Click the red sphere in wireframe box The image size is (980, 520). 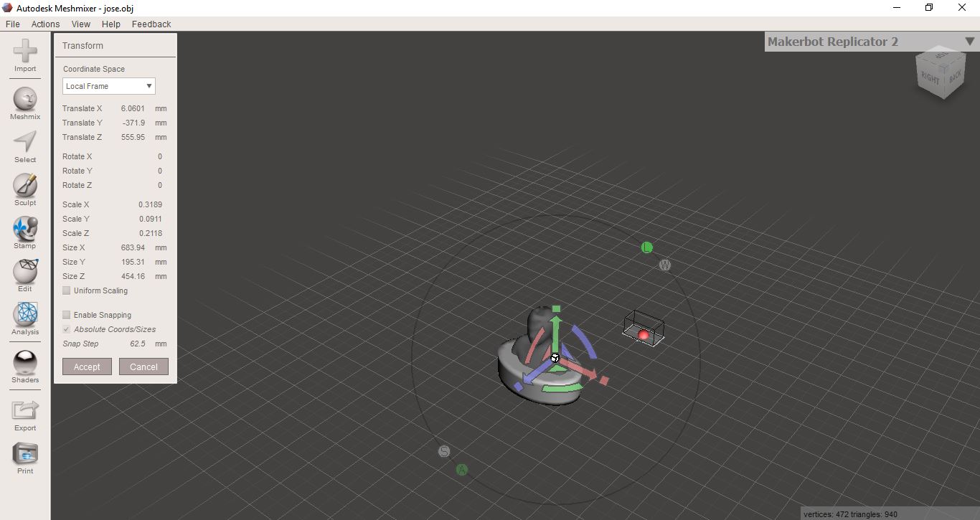point(643,335)
